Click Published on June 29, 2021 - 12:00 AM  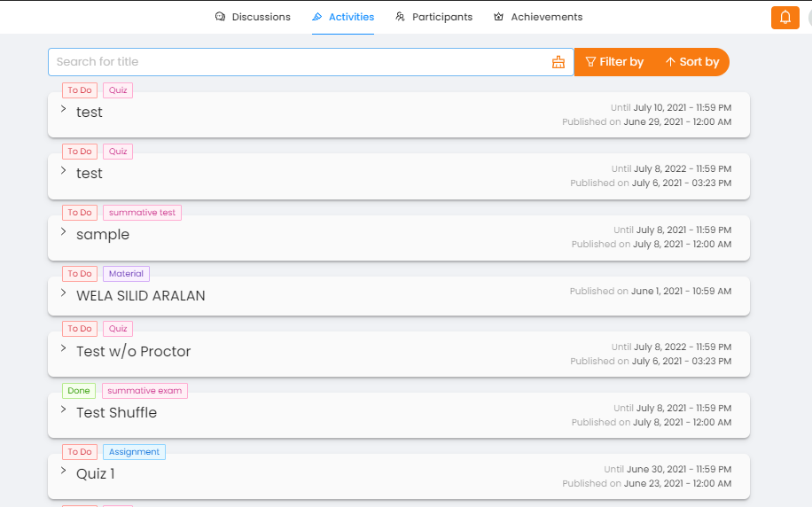(x=647, y=121)
